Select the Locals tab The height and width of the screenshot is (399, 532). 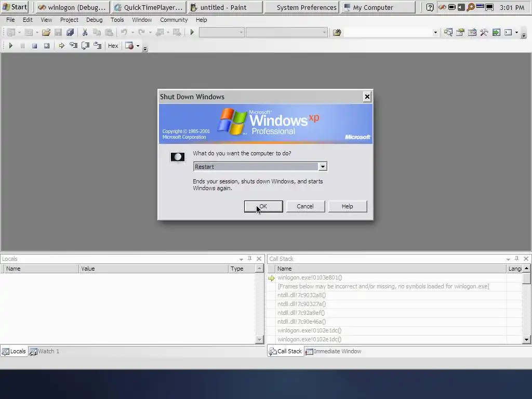click(14, 351)
